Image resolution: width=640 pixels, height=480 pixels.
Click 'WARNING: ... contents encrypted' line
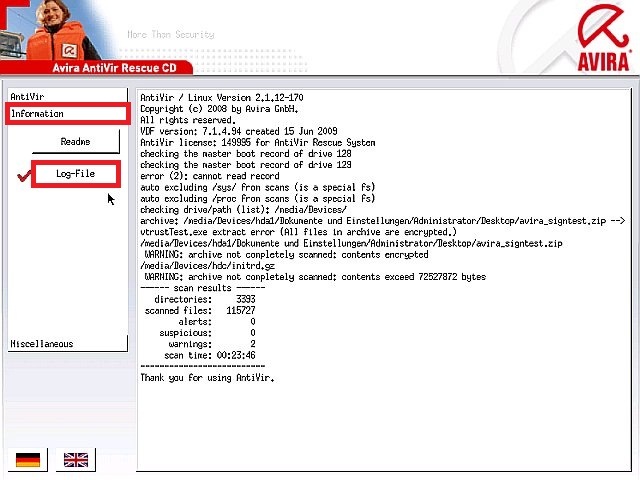287,254
